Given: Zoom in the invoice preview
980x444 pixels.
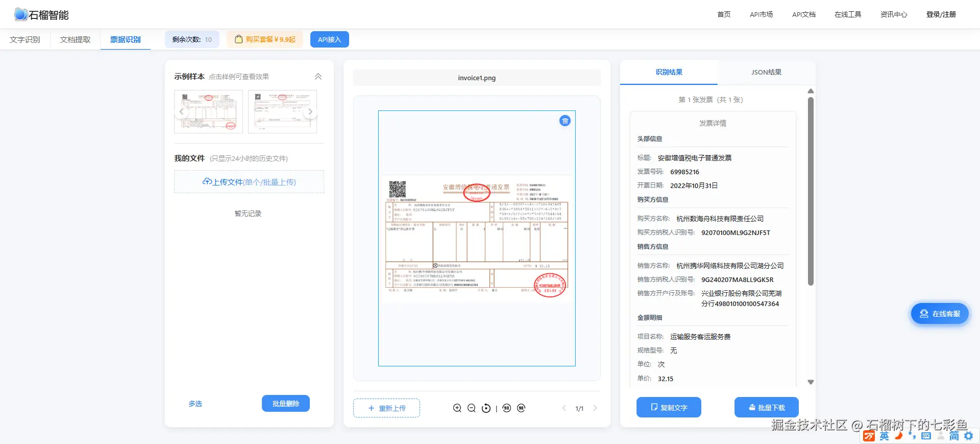Looking at the screenshot, I should click(457, 408).
